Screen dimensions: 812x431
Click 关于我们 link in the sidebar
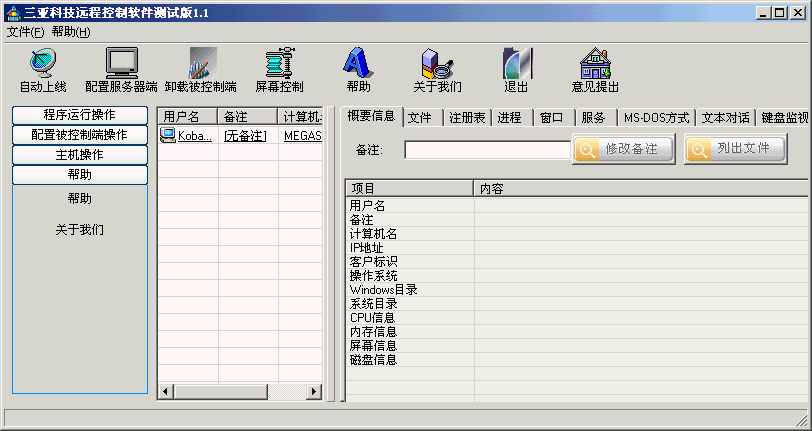click(x=80, y=230)
